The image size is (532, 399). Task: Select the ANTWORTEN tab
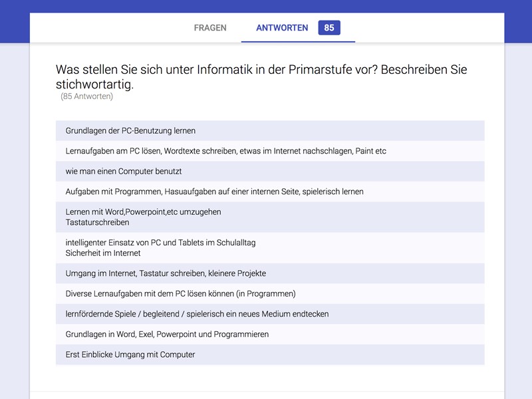click(282, 28)
